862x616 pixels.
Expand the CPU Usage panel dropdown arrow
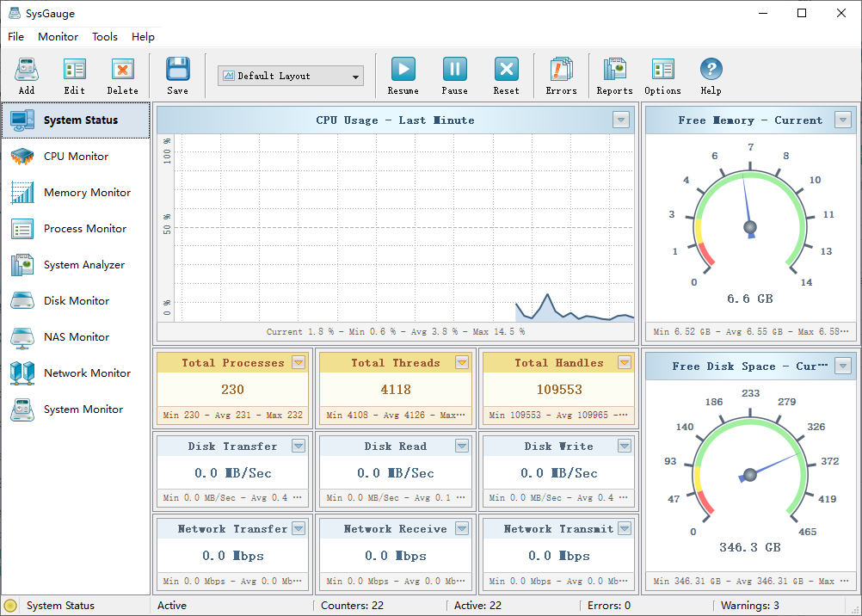(620, 120)
